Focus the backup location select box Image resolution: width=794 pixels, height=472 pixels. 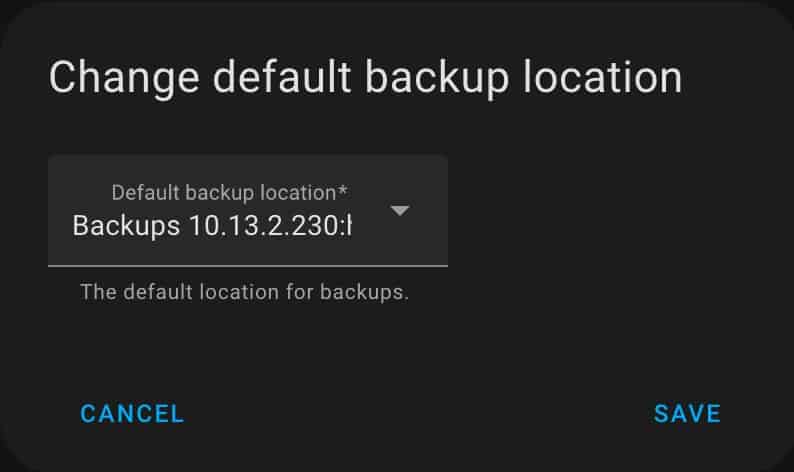[x=248, y=210]
